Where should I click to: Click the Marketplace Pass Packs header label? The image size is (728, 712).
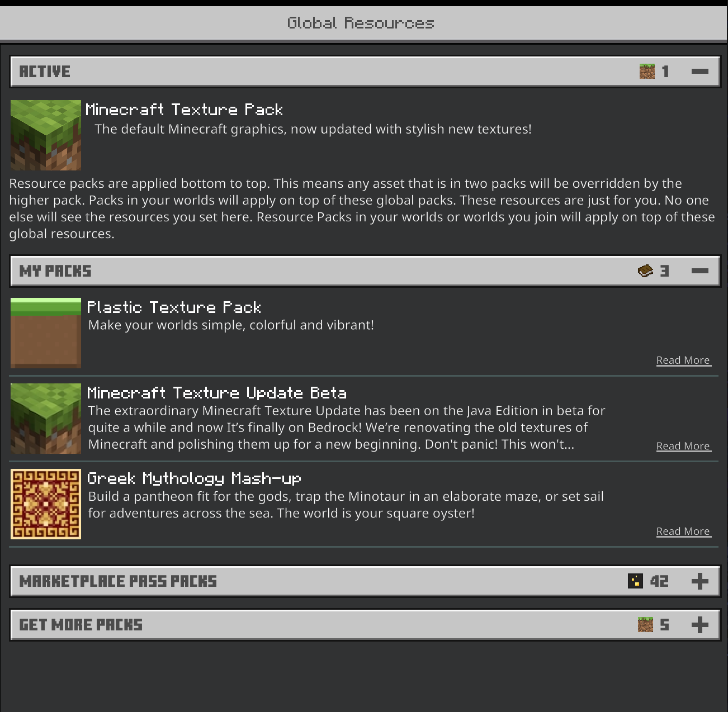(x=118, y=581)
